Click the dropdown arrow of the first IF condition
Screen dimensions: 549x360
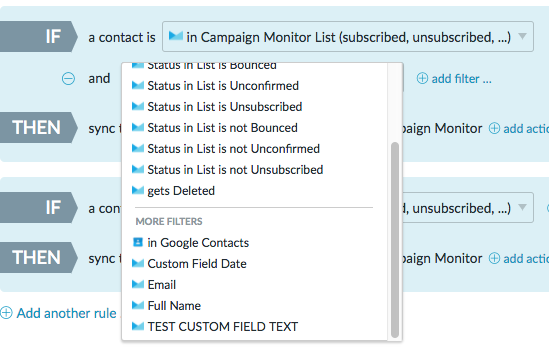[522, 36]
